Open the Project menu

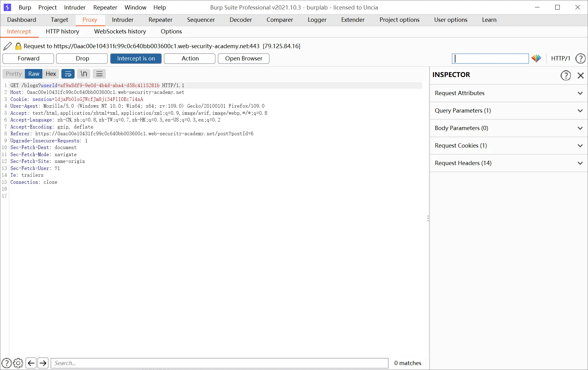(x=48, y=7)
